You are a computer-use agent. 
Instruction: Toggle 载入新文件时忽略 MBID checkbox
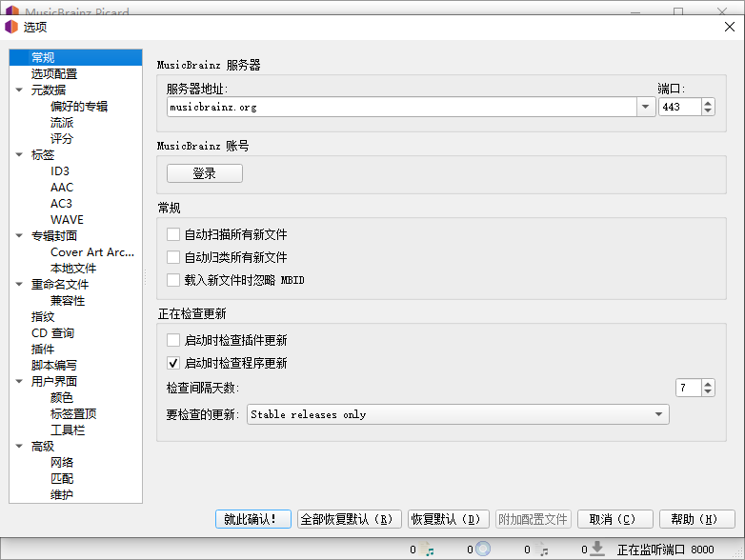point(173,280)
